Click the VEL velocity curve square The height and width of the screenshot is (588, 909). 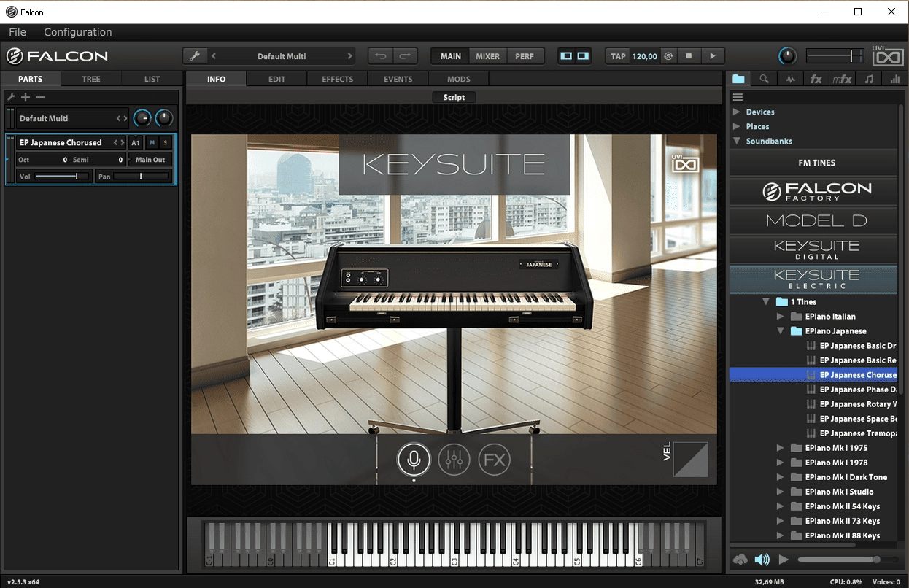pos(690,459)
